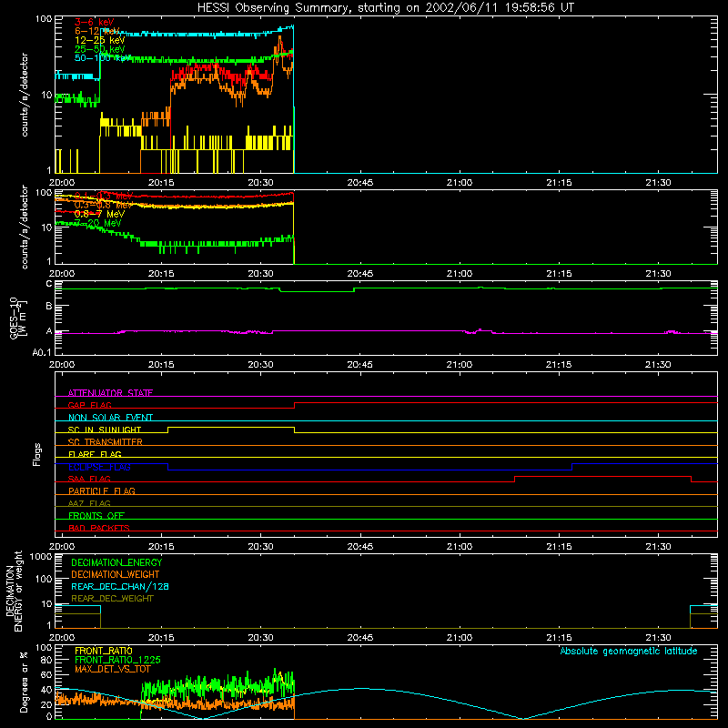
Task: Click the 25-50 keV legend entry
Action: pos(99,49)
